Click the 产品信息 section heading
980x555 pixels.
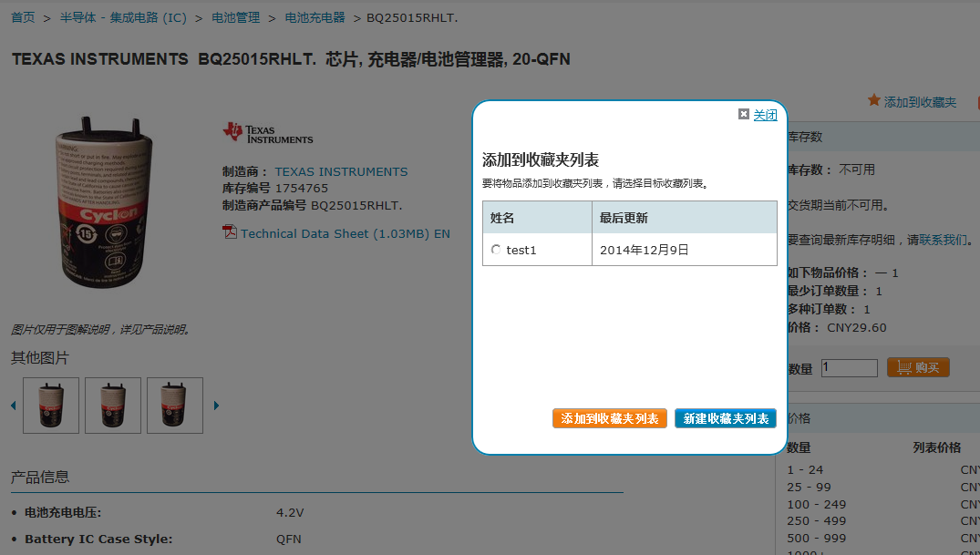coord(40,477)
